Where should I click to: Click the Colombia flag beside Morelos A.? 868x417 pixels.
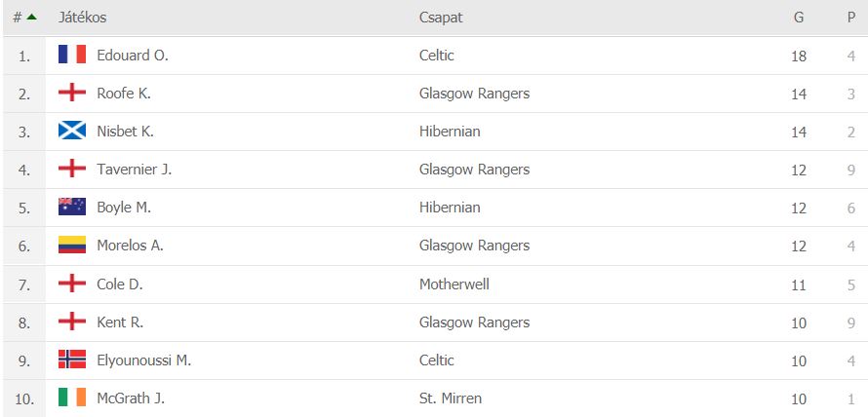pos(72,246)
